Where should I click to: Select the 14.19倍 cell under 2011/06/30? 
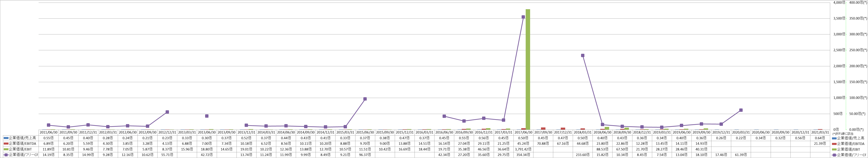(49, 155)
